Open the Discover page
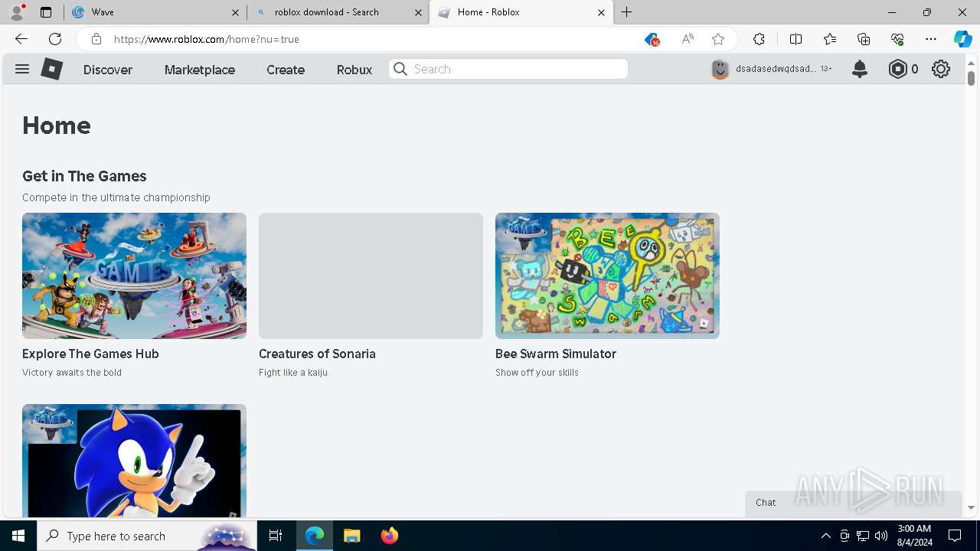 pyautogui.click(x=108, y=70)
